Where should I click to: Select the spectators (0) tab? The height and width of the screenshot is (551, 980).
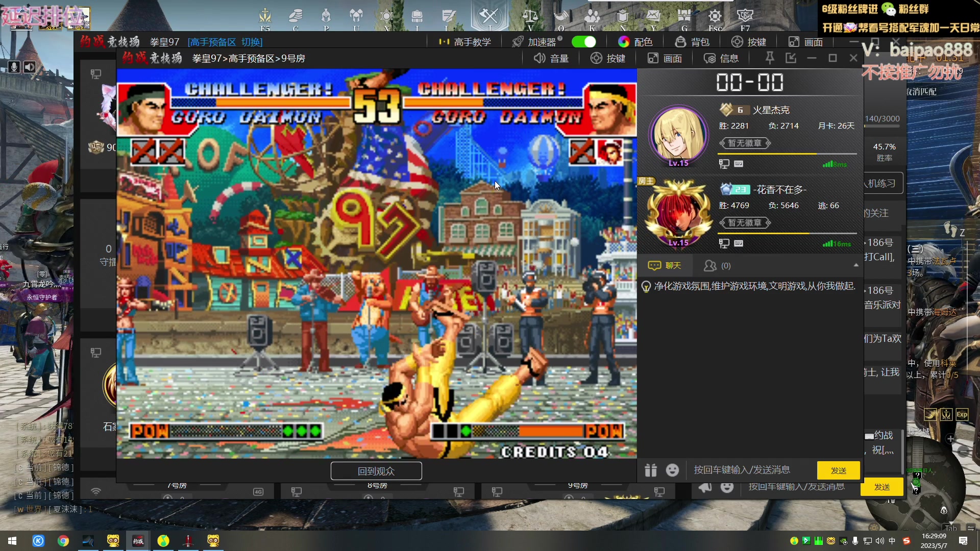point(717,265)
